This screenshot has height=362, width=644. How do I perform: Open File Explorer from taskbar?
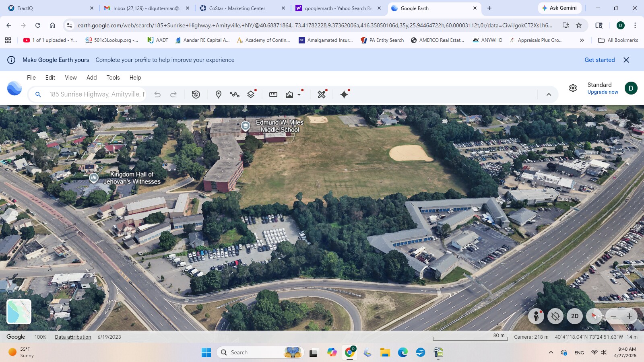pyautogui.click(x=385, y=353)
